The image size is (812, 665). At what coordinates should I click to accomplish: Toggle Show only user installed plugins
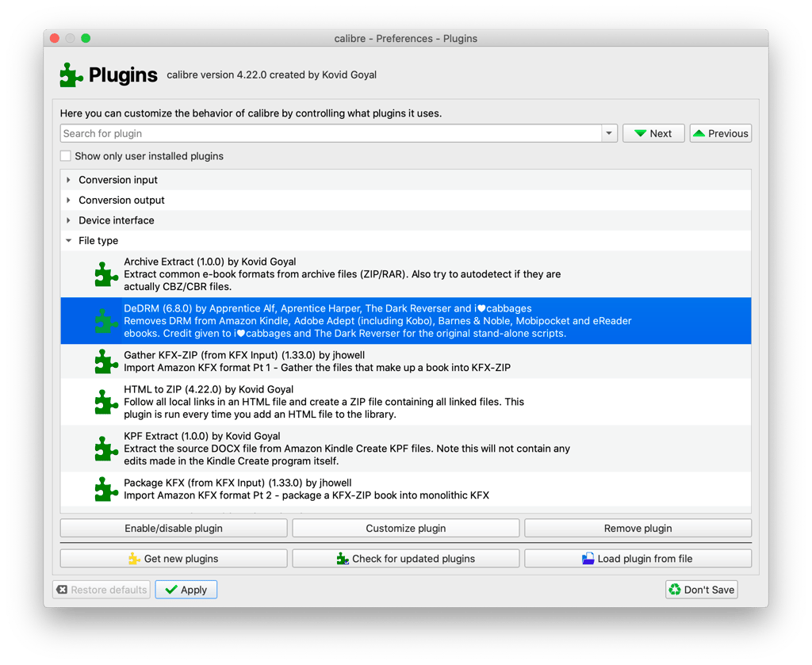click(66, 156)
